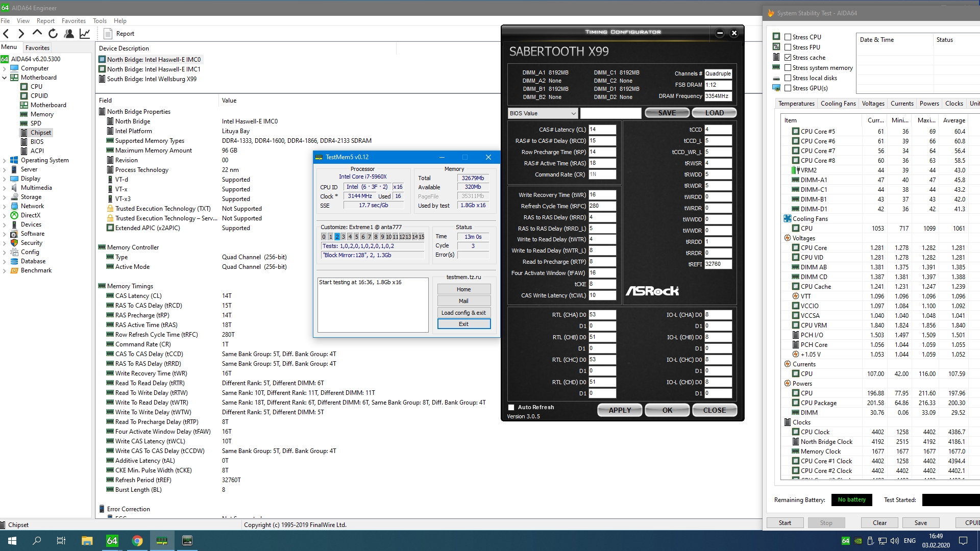The width and height of the screenshot is (980, 551).
Task: Toggle the Auto Refresh checkbox
Action: [511, 407]
